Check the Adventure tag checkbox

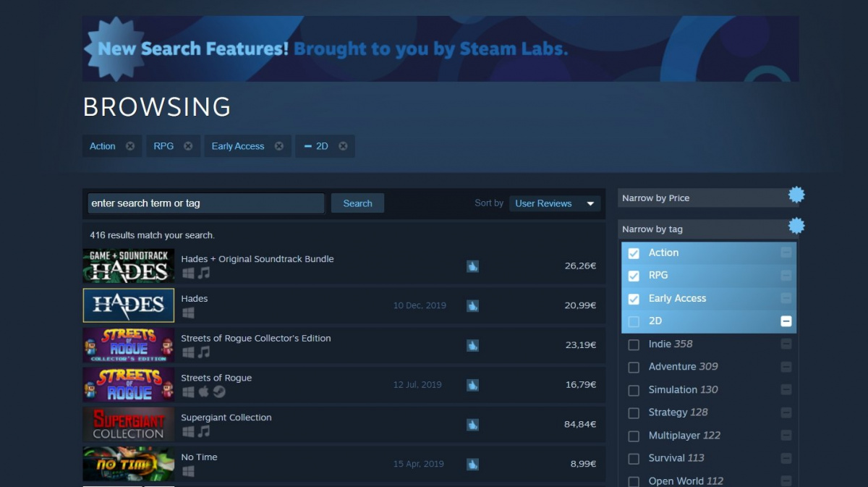[x=634, y=367]
